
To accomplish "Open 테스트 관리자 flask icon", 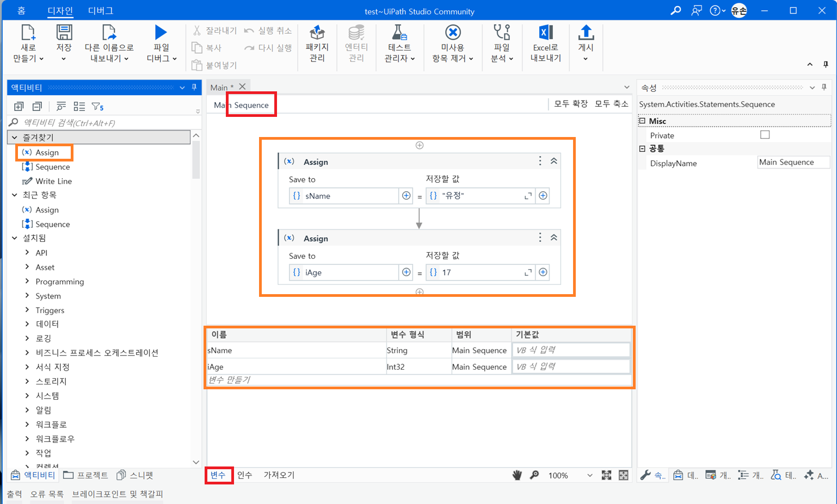I will [x=399, y=33].
